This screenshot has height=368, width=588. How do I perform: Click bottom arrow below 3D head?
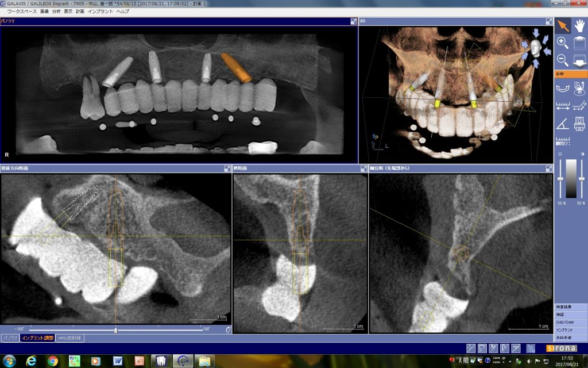click(x=536, y=63)
